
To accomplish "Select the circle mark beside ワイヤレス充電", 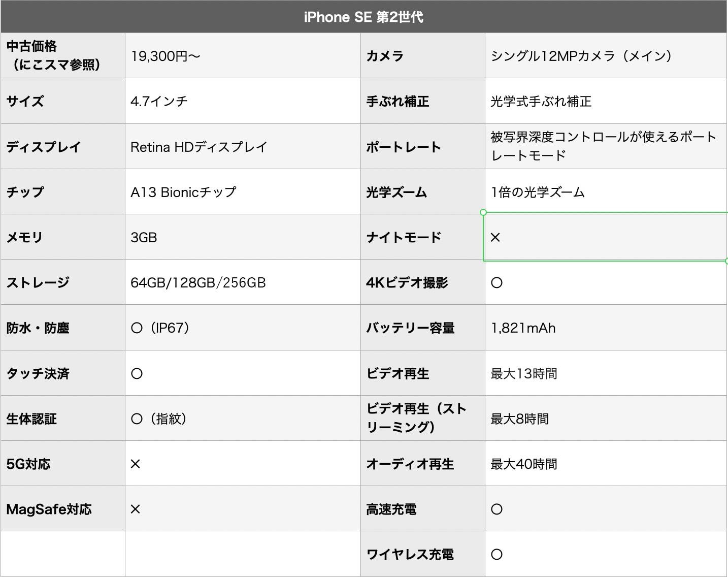I will [497, 554].
